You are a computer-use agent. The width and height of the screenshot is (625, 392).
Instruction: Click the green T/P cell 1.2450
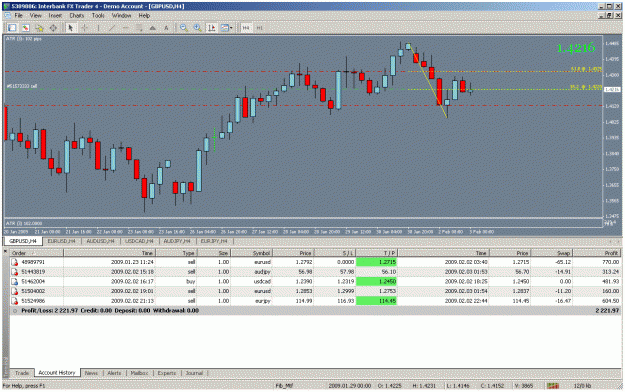point(376,282)
